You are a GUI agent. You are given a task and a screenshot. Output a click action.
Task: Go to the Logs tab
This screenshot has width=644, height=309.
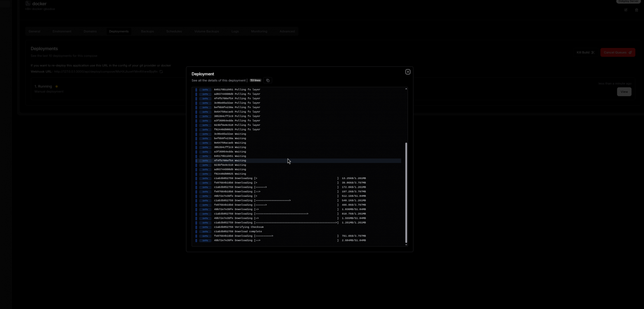pyautogui.click(x=235, y=31)
